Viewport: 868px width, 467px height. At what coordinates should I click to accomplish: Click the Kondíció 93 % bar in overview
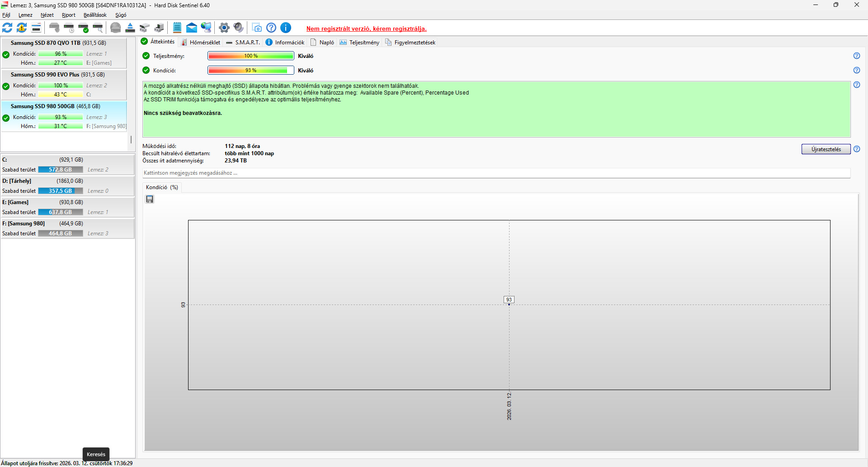coord(251,71)
